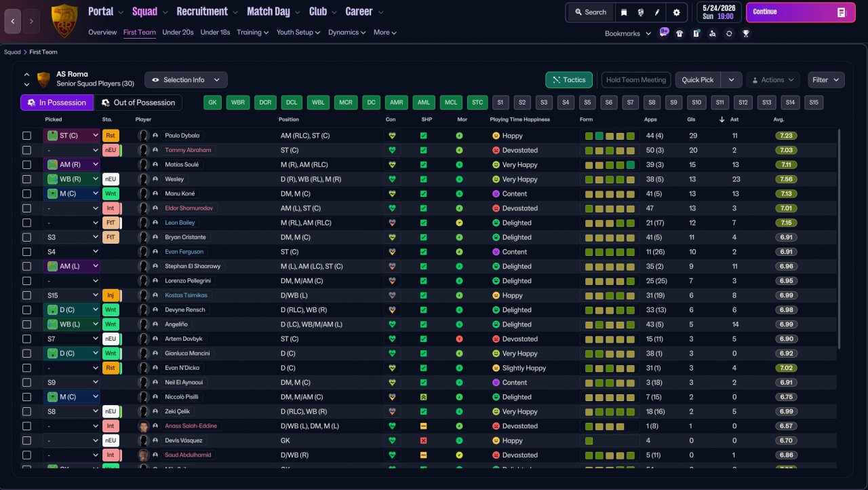
Task: Open the Match Day menu
Action: point(273,12)
